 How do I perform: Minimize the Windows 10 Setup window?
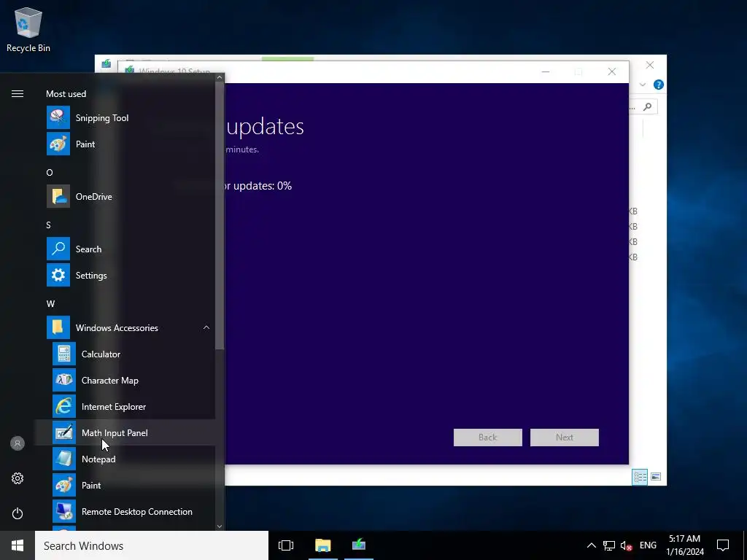coord(546,71)
